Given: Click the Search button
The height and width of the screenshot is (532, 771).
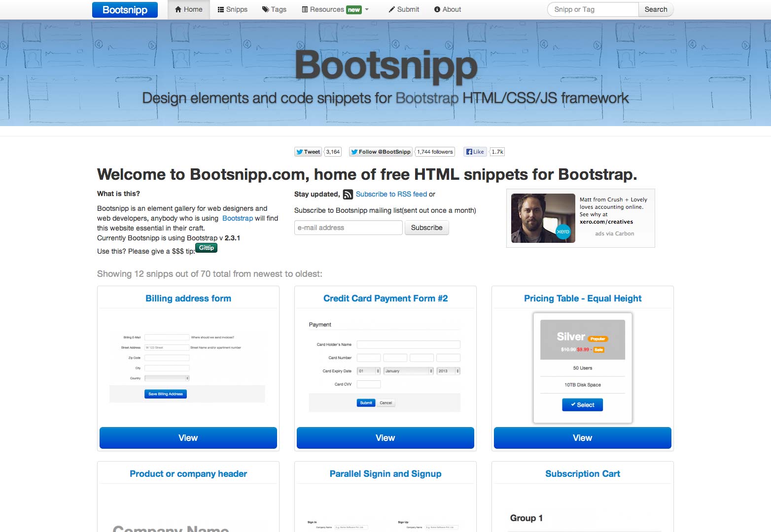Looking at the screenshot, I should [x=656, y=9].
